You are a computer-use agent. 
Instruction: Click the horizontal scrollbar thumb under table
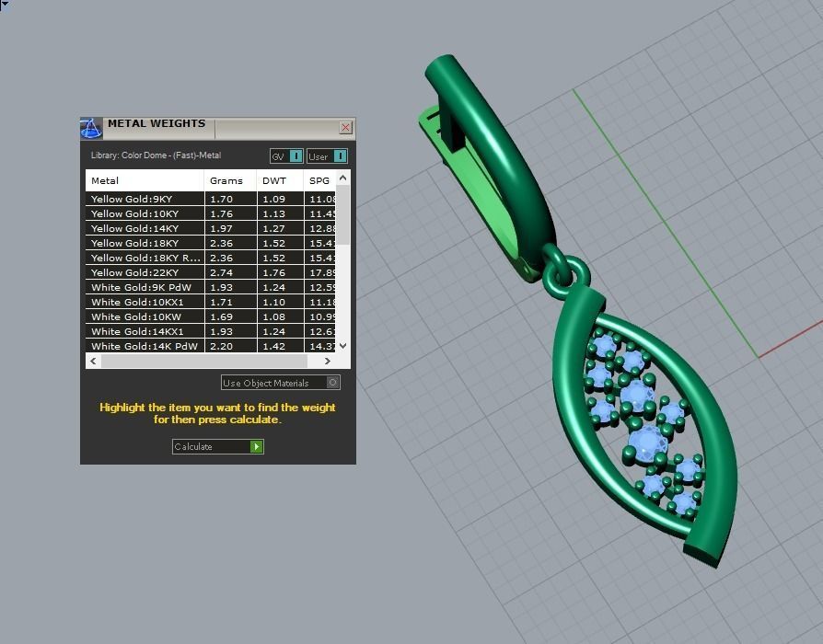pos(204,362)
